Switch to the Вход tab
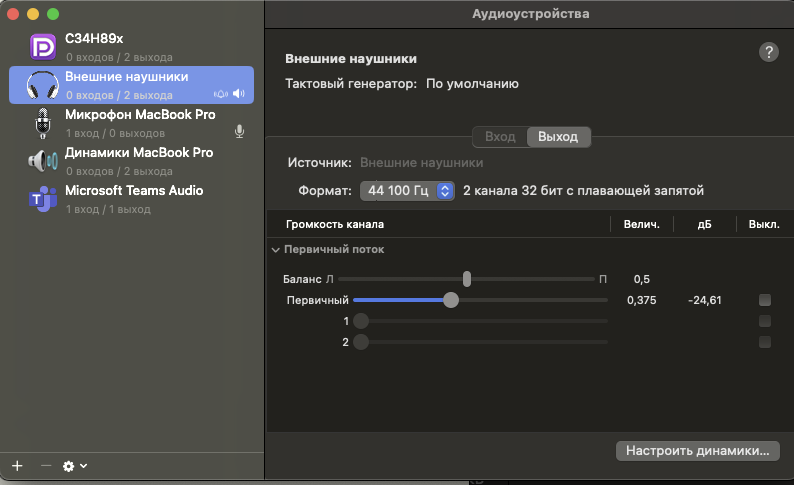 pyautogui.click(x=499, y=137)
